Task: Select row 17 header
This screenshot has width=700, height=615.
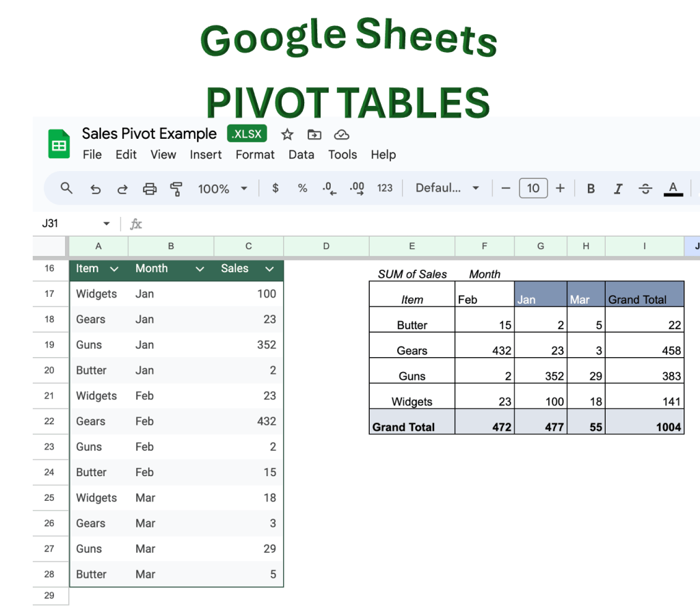Action: tap(49, 294)
